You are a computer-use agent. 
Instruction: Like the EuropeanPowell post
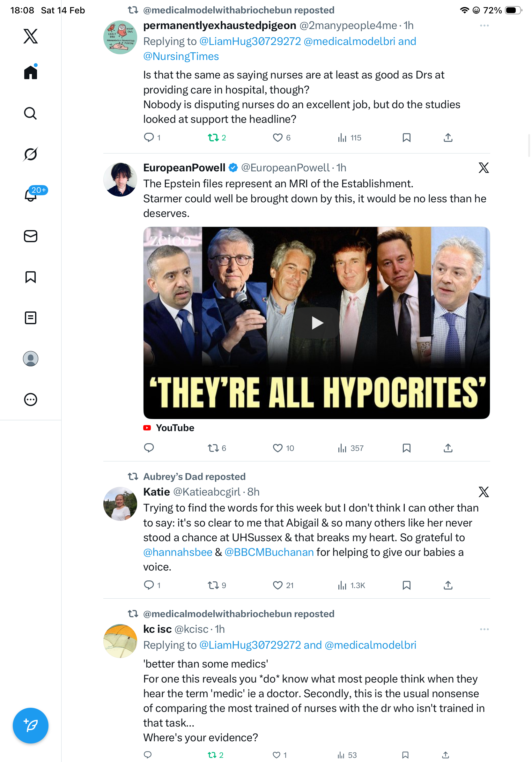(277, 448)
